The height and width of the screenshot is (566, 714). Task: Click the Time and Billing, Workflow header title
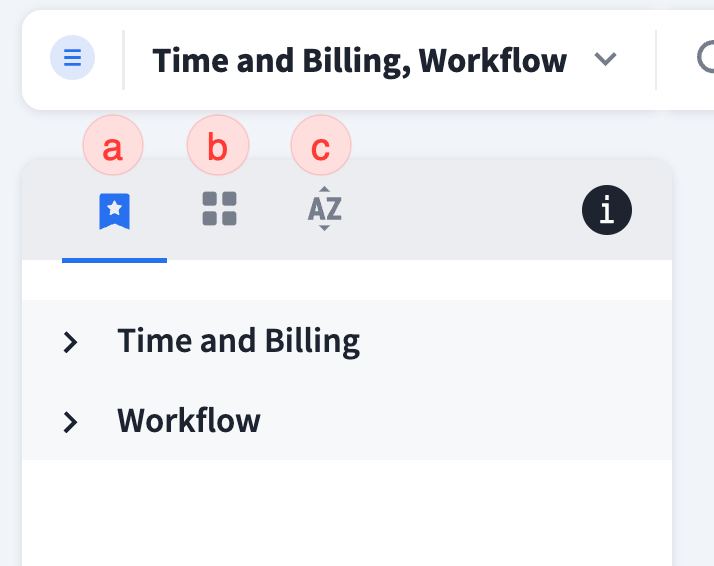tap(359, 61)
